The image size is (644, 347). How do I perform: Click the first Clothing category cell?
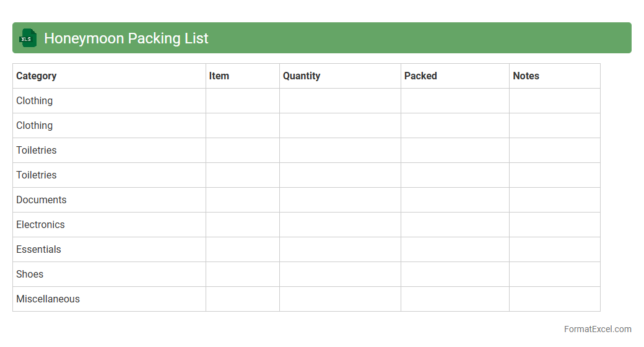tap(35, 100)
